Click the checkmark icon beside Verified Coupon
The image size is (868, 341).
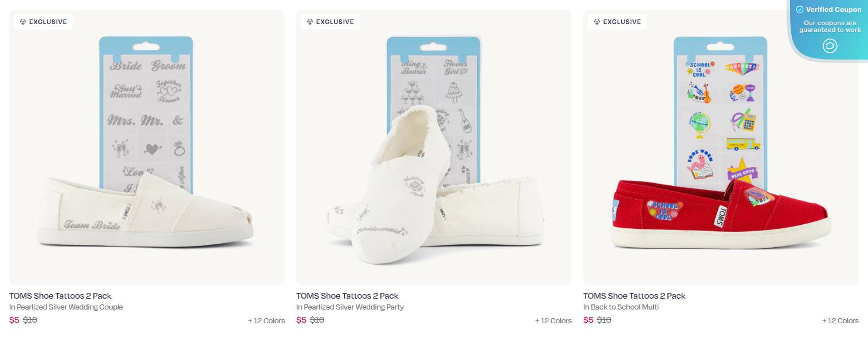(x=799, y=9)
